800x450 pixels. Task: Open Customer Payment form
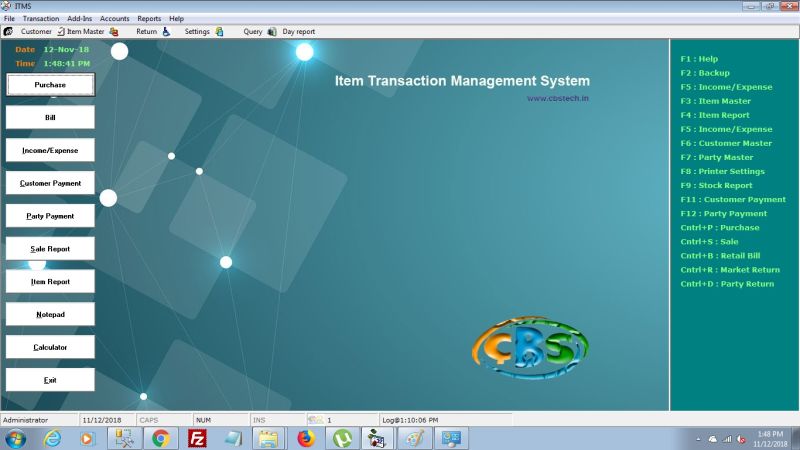click(x=50, y=183)
